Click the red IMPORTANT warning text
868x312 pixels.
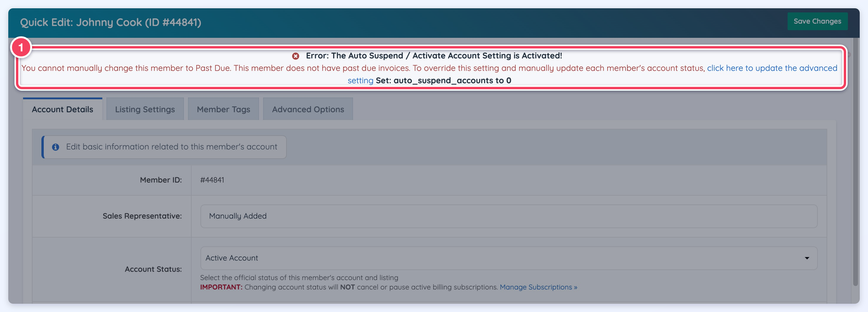(x=221, y=287)
